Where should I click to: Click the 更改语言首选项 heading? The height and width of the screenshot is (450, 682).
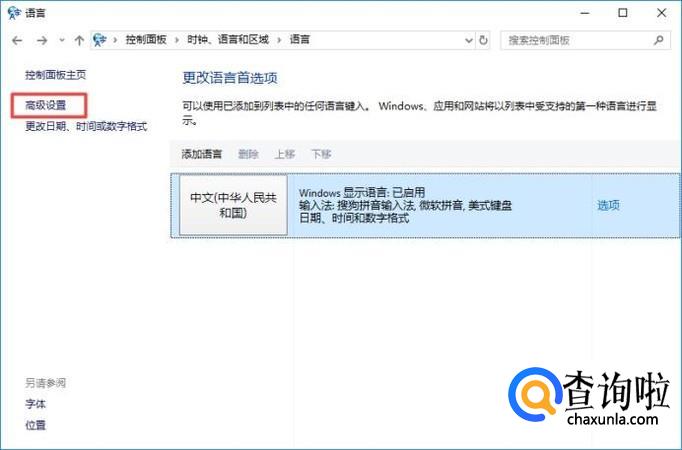click(230, 78)
